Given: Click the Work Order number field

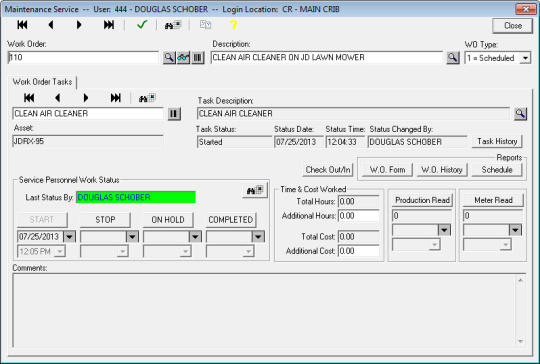Looking at the screenshot, I should point(83,58).
